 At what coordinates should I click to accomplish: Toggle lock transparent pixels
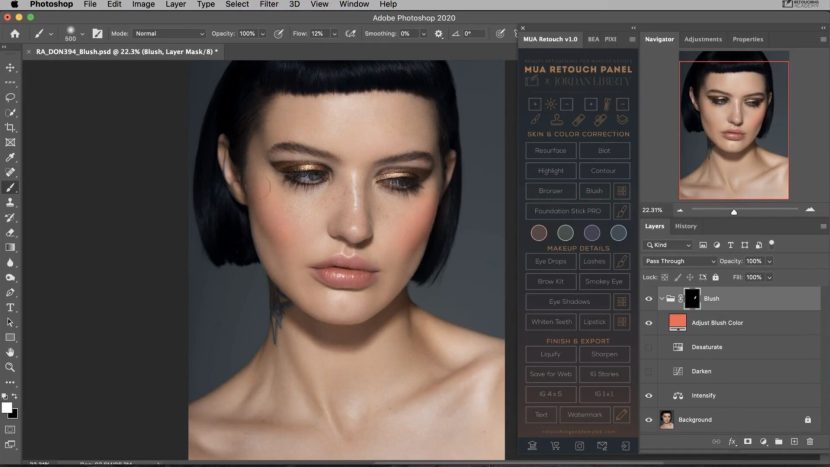pos(665,277)
